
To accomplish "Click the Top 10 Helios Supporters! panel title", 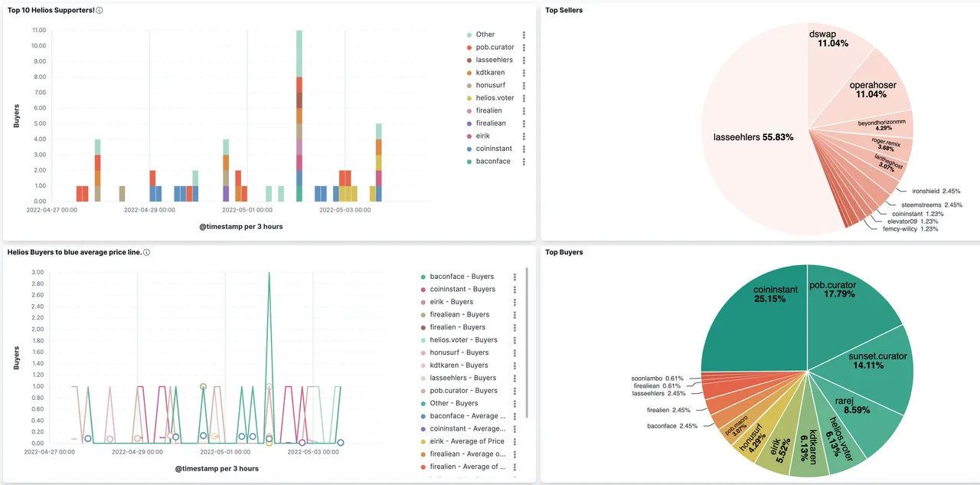I will tap(51, 11).
